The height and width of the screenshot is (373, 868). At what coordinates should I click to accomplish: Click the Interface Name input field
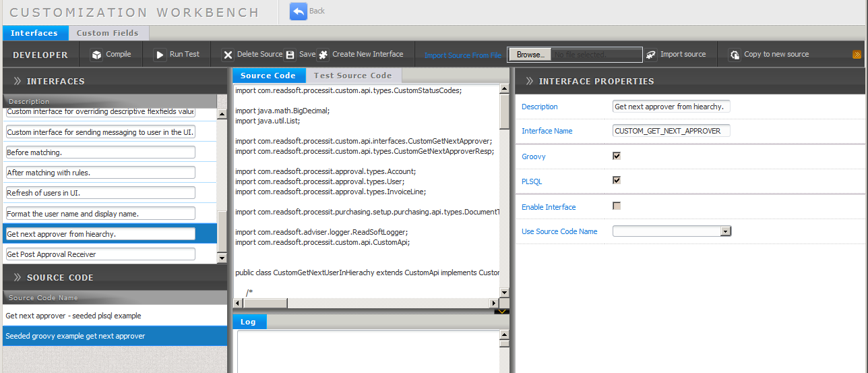pyautogui.click(x=671, y=131)
